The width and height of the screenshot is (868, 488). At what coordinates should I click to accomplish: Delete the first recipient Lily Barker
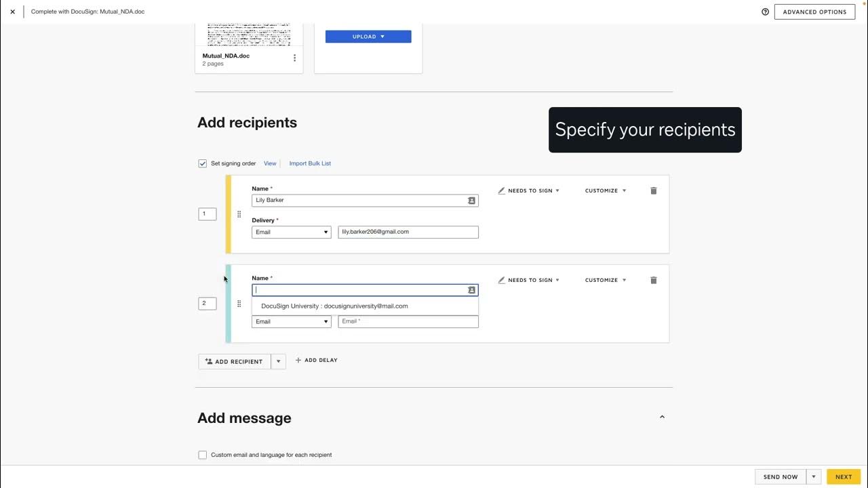[654, 191]
